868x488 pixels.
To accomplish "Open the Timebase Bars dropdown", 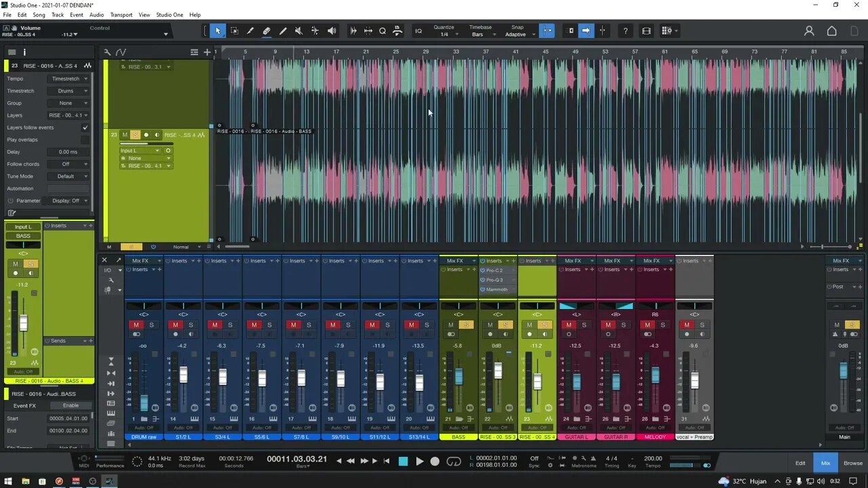I will pos(481,34).
